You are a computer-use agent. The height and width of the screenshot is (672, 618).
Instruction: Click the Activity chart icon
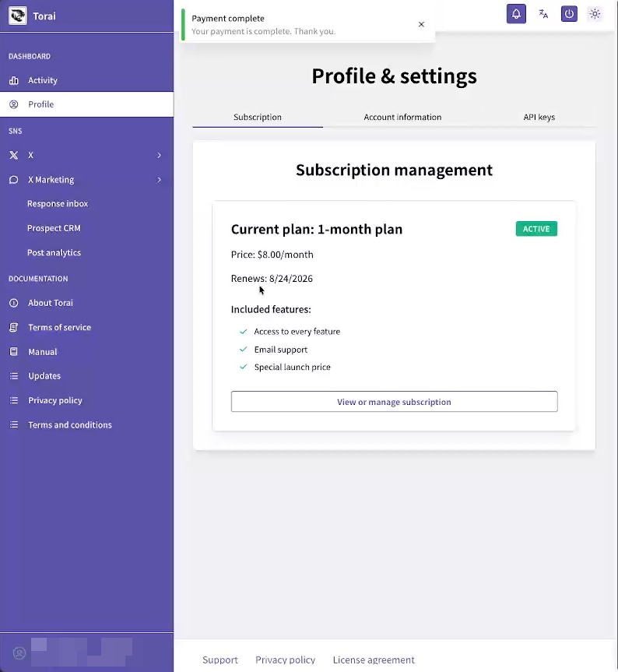[14, 80]
